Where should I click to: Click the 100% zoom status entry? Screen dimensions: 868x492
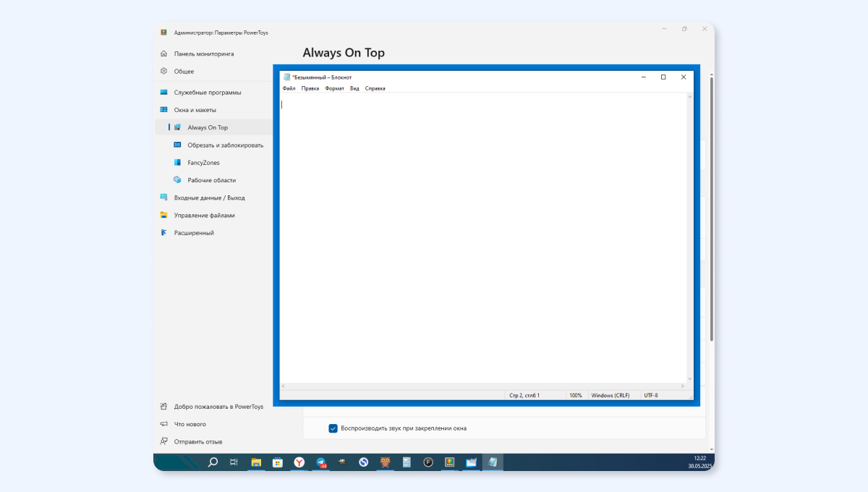[x=576, y=395]
